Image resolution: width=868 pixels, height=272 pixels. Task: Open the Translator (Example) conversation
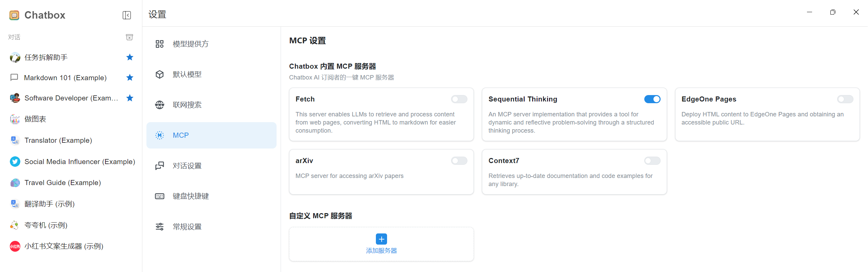click(x=71, y=140)
